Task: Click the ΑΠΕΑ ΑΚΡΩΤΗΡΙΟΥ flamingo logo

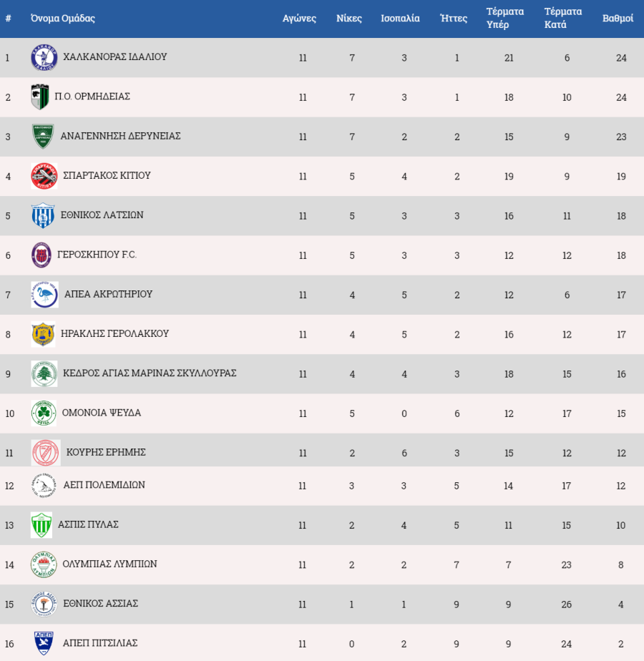Action: 44,295
